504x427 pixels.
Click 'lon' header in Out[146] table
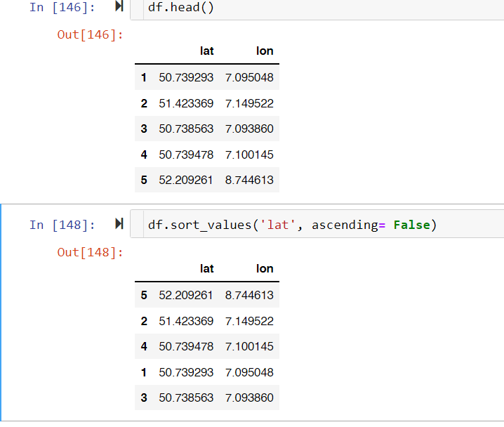tap(265, 51)
